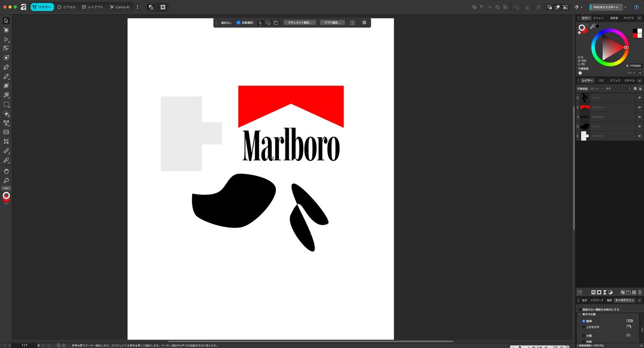Add live filter hourglass icon

pyautogui.click(x=605, y=292)
